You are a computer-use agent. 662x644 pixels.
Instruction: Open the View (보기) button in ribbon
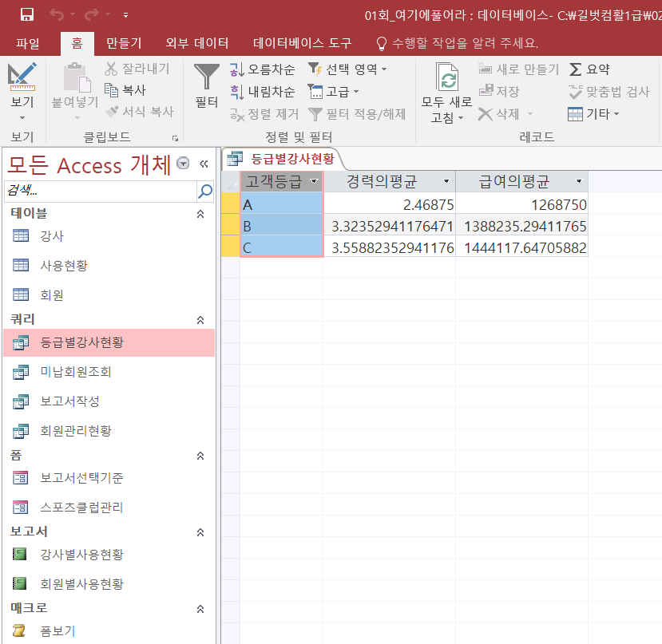pyautogui.click(x=22, y=88)
